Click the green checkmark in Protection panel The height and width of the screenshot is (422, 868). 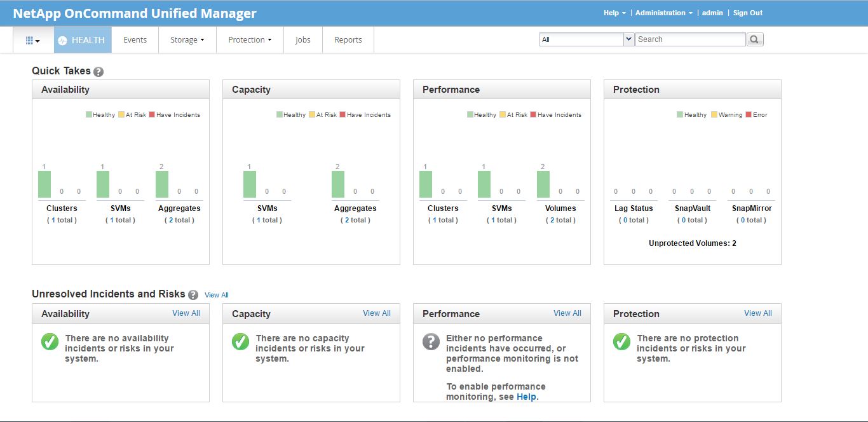pyautogui.click(x=621, y=342)
